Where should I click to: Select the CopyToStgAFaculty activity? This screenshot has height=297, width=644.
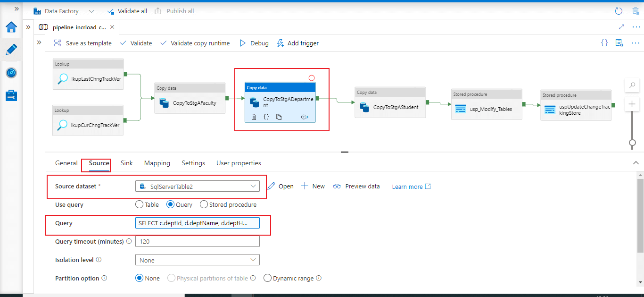tap(190, 98)
